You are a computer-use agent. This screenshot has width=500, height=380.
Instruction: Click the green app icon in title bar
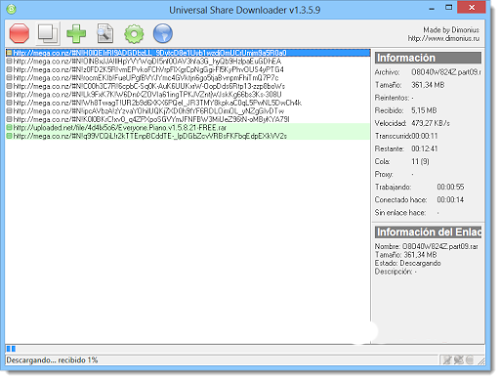(11, 9)
